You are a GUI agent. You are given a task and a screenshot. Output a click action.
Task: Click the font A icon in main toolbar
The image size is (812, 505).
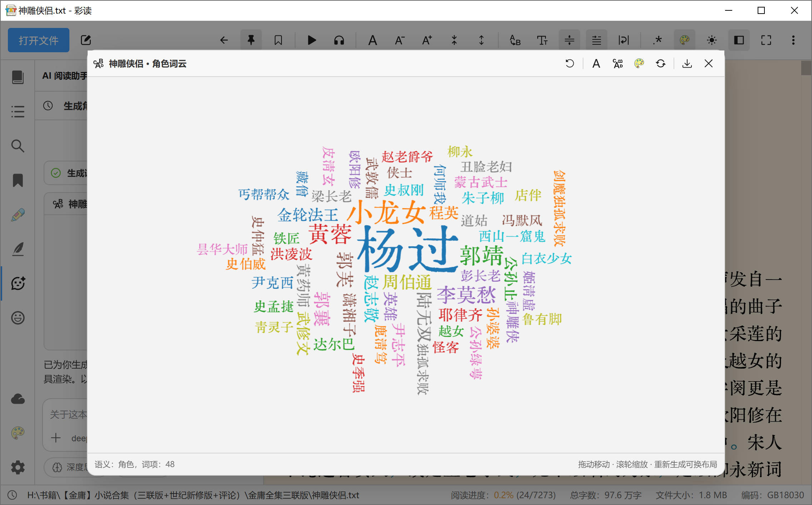373,40
